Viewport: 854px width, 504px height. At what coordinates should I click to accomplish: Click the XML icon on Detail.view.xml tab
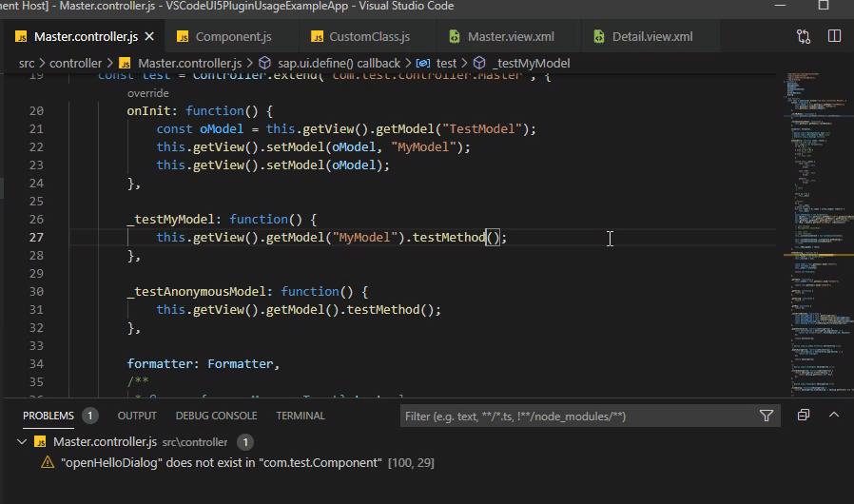click(x=598, y=36)
